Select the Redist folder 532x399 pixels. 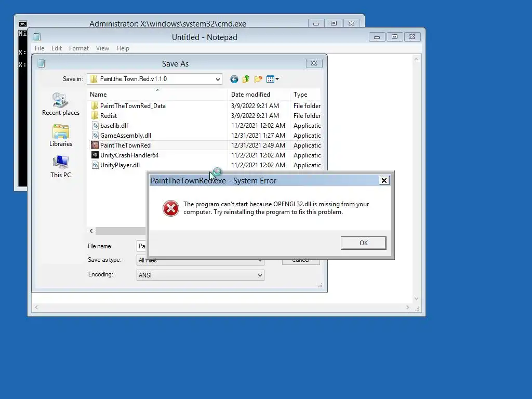point(108,116)
